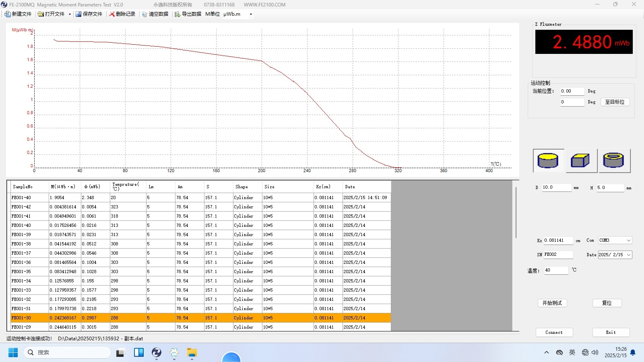Select the row FE001-29
The height and width of the screenshot is (362, 644).
(x=200, y=327)
